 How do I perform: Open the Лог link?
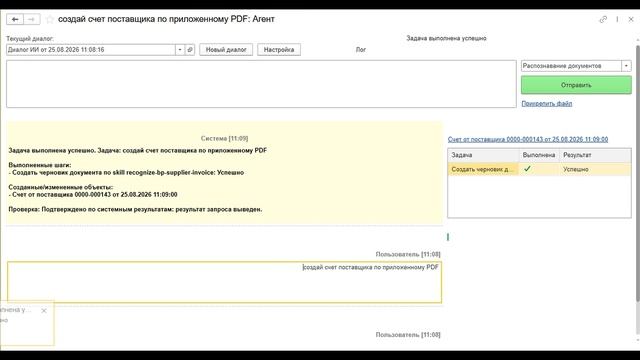[361, 49]
